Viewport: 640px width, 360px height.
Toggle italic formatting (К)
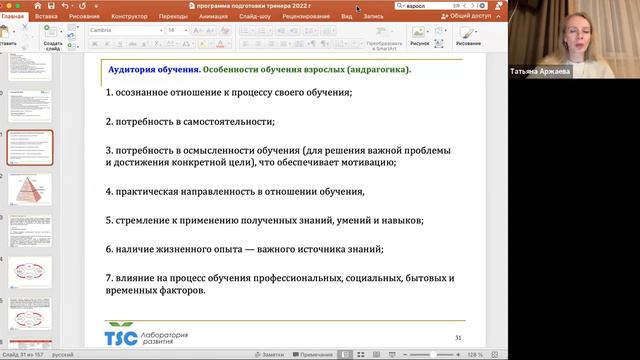pyautogui.click(x=107, y=44)
